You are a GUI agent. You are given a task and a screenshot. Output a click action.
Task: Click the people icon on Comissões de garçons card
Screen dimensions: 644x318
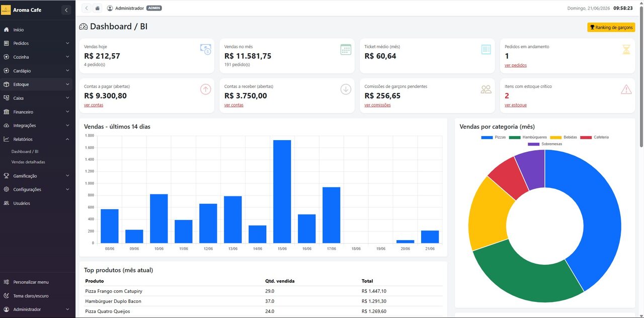(486, 89)
